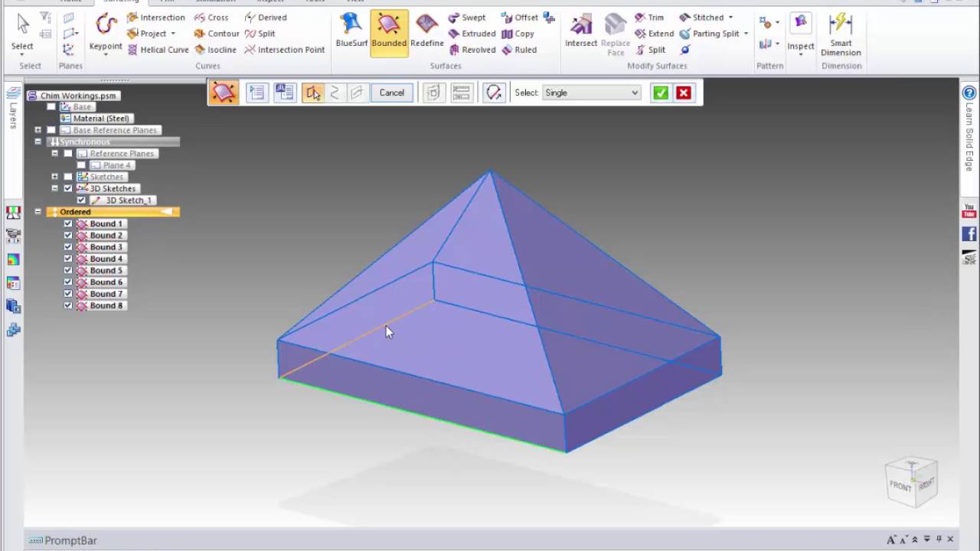Viewport: 980px width, 551px height.
Task: Expand the Base Reference Planes node
Action: point(38,130)
